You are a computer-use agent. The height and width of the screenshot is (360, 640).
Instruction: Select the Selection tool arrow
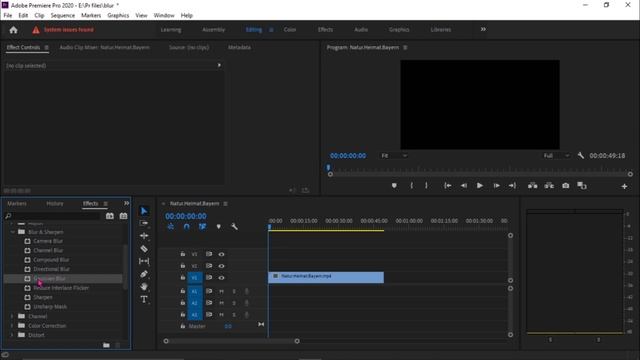pos(144,211)
